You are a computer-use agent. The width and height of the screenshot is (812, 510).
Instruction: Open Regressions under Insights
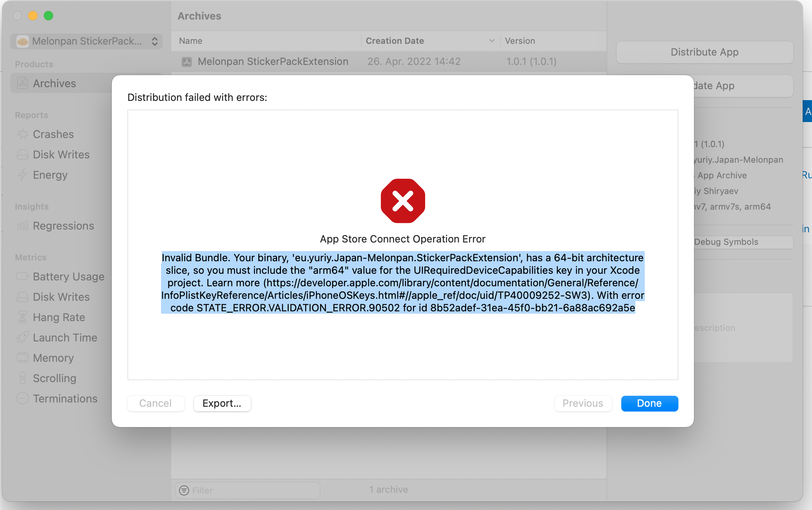coord(63,226)
